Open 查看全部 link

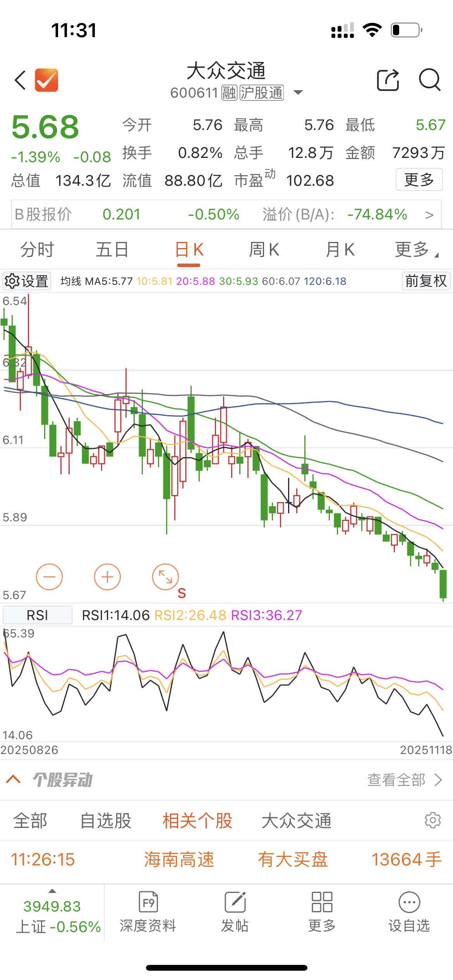click(x=404, y=780)
